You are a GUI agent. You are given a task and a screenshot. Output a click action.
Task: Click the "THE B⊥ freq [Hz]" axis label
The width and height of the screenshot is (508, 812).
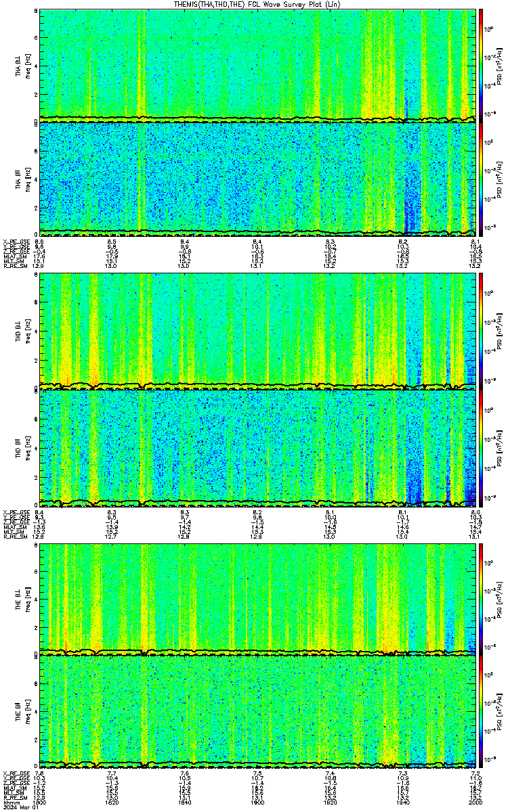tap(22, 598)
